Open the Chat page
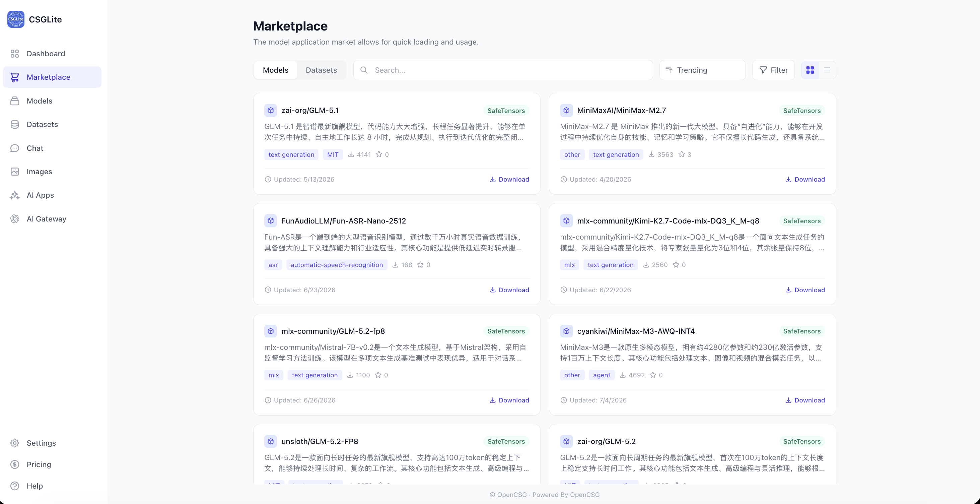The height and width of the screenshot is (504, 980). coord(52,148)
